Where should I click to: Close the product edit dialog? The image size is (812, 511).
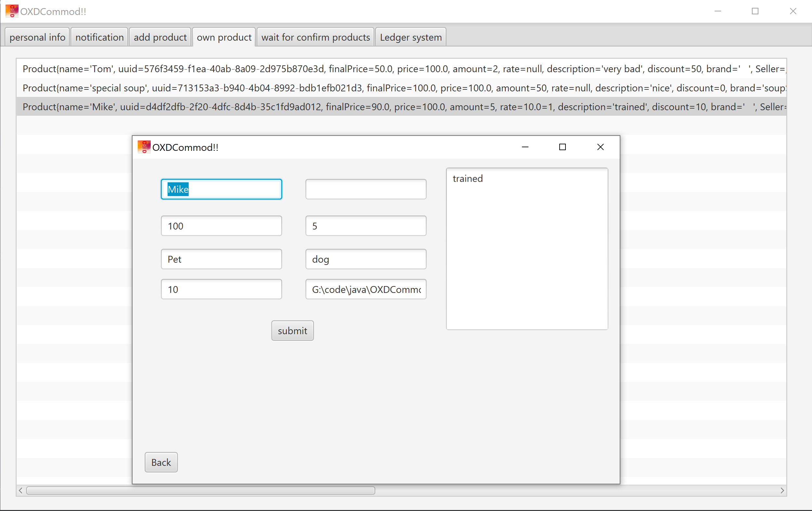tap(600, 147)
